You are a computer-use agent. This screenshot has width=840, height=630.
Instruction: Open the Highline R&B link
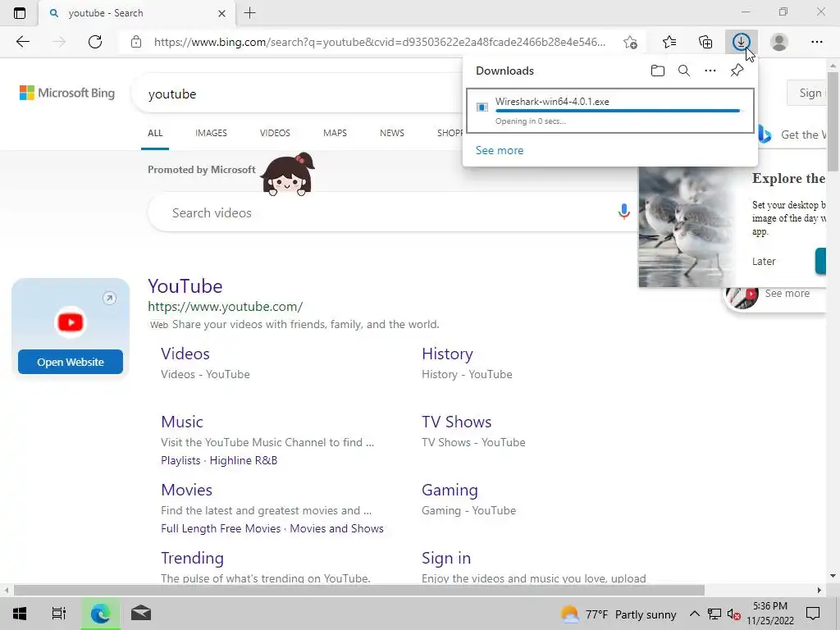(243, 460)
